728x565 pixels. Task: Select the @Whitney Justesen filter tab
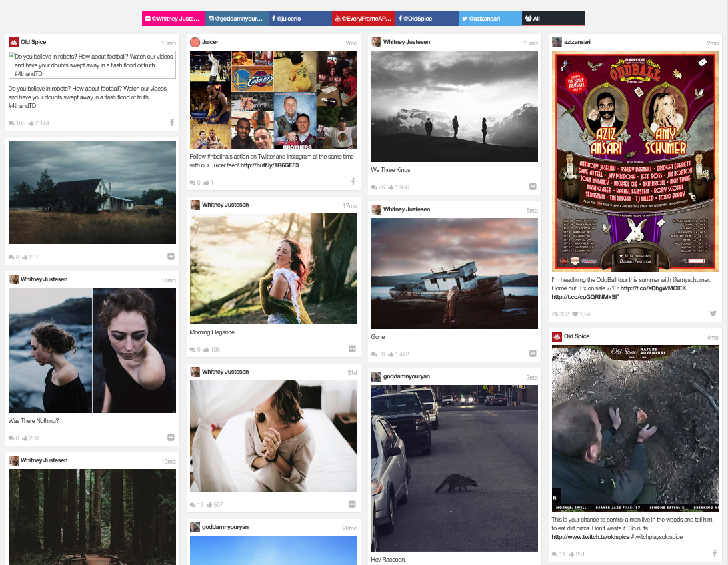click(x=172, y=18)
